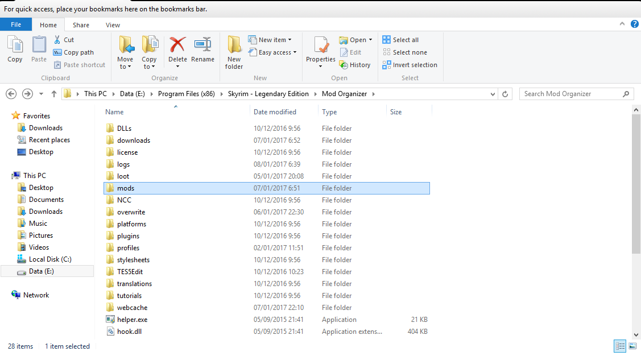The height and width of the screenshot is (364, 641).
Task: Go forward with the forward arrow
Action: [x=27, y=94]
